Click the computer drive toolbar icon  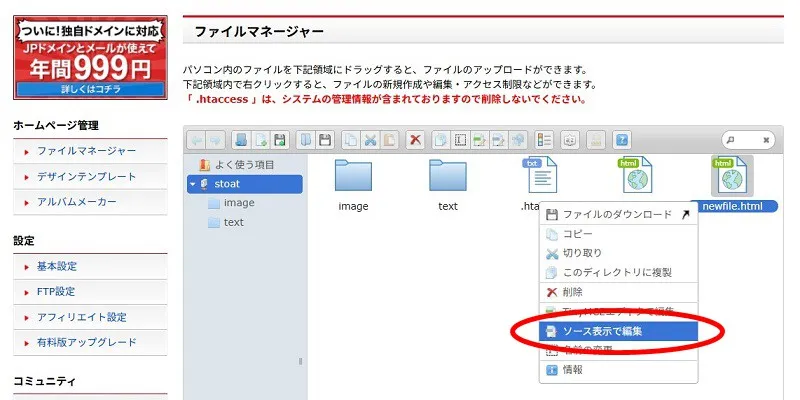click(x=242, y=140)
